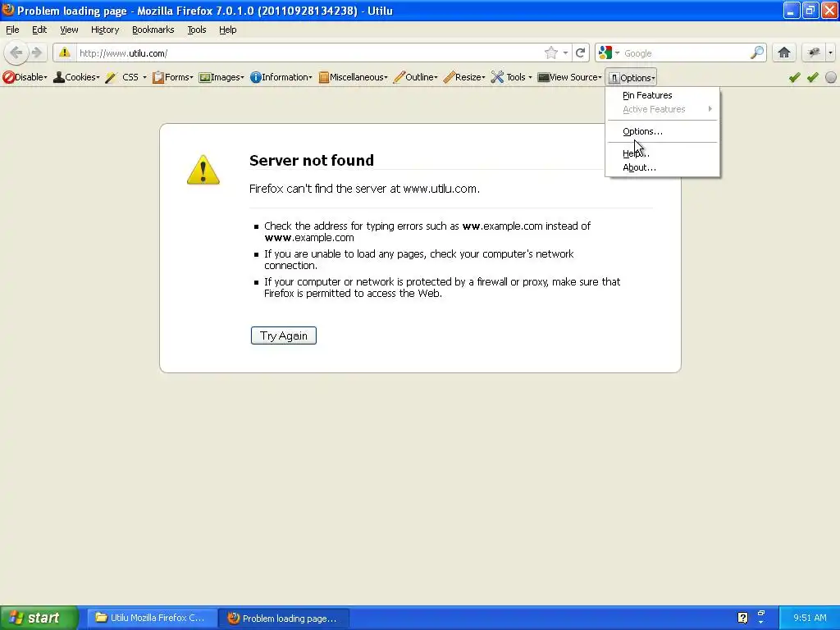The image size is (840, 630).
Task: Click Problem loading page taskbar item
Action: (x=284, y=618)
